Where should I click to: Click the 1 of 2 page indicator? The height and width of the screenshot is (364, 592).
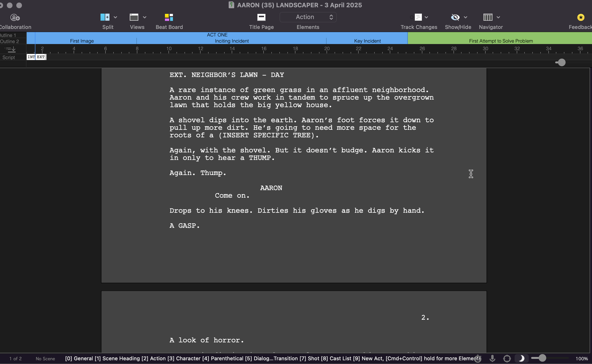[15, 359]
